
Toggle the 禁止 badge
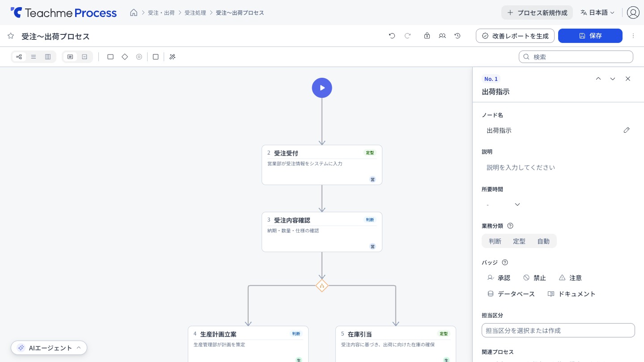tap(534, 278)
